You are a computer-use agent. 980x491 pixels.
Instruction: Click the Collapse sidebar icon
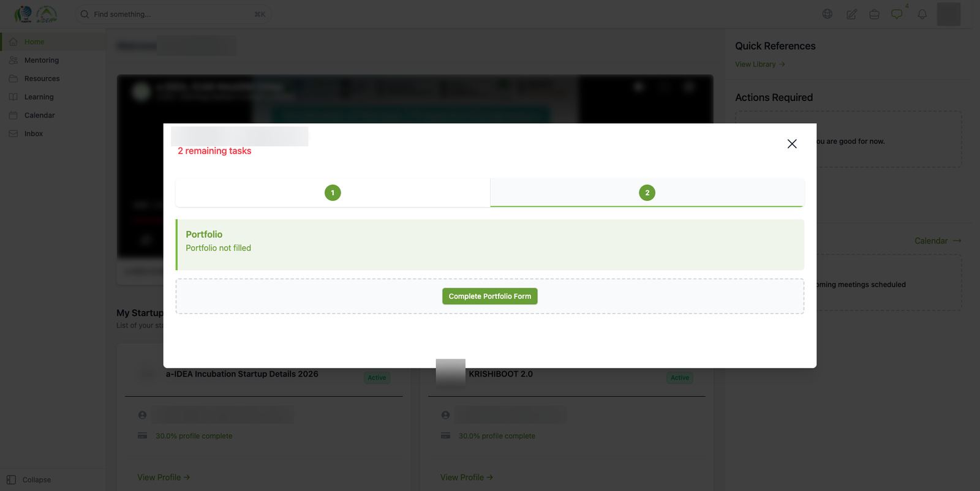pyautogui.click(x=12, y=479)
